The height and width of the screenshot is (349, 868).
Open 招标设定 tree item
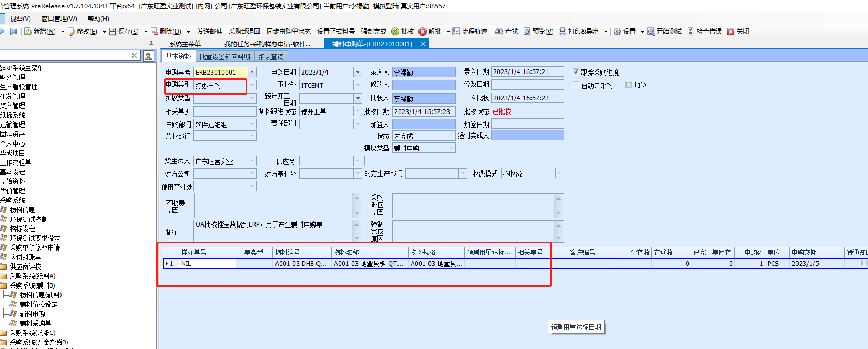pos(22,229)
